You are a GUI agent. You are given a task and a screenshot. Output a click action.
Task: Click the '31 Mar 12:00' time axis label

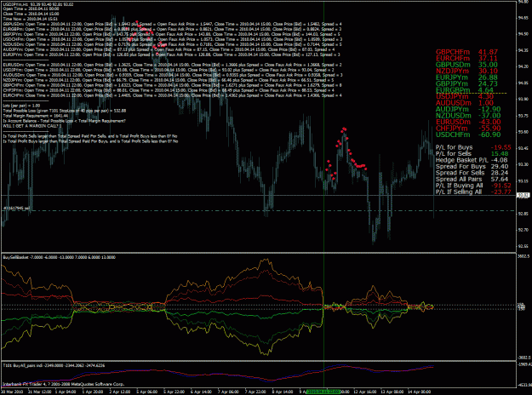click(x=40, y=392)
